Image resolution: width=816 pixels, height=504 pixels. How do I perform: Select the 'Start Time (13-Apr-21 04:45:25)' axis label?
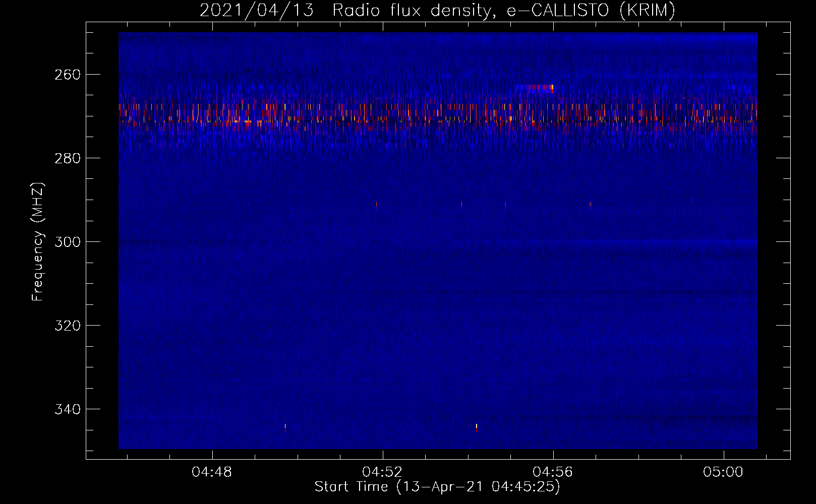(x=437, y=487)
